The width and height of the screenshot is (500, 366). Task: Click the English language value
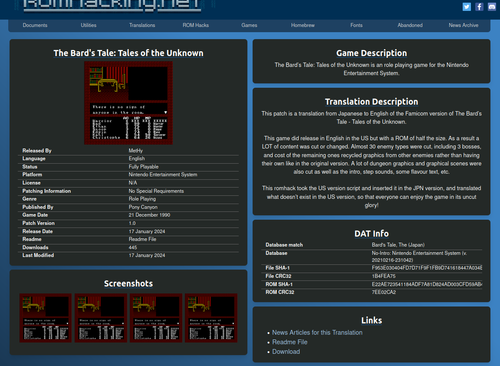pos(137,159)
